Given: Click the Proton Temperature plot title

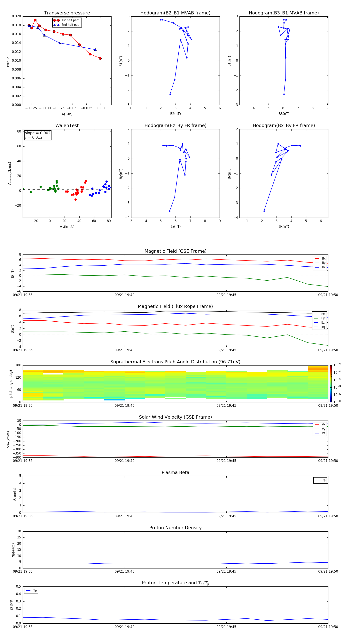Looking at the screenshot, I should [175, 583].
